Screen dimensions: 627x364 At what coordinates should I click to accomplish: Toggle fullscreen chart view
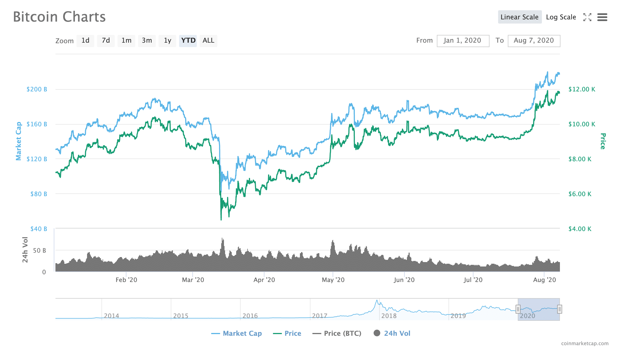(587, 17)
